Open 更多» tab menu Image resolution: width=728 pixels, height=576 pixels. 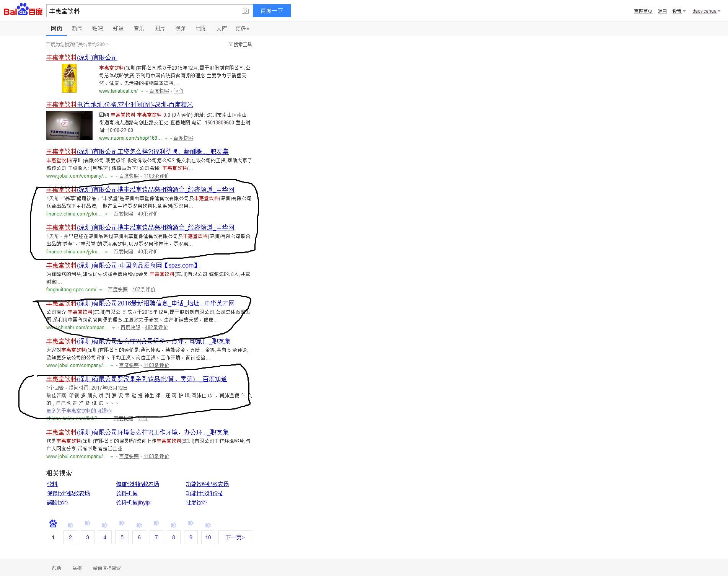pyautogui.click(x=242, y=28)
